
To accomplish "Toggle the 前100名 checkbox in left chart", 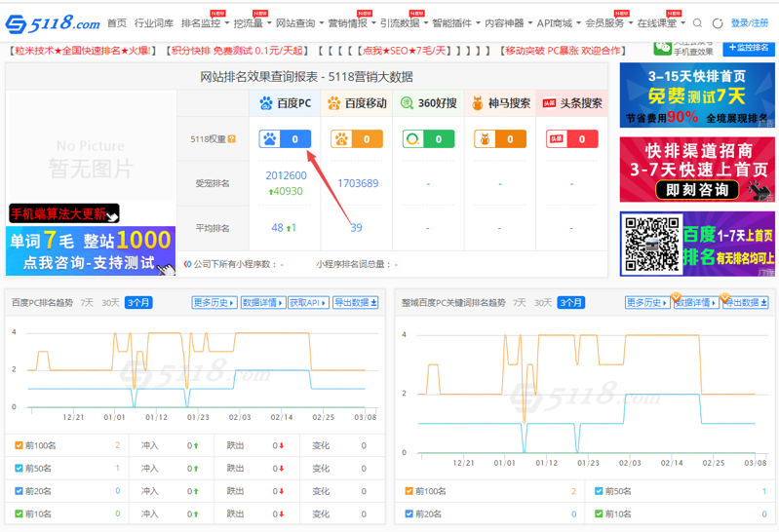I will click(19, 445).
